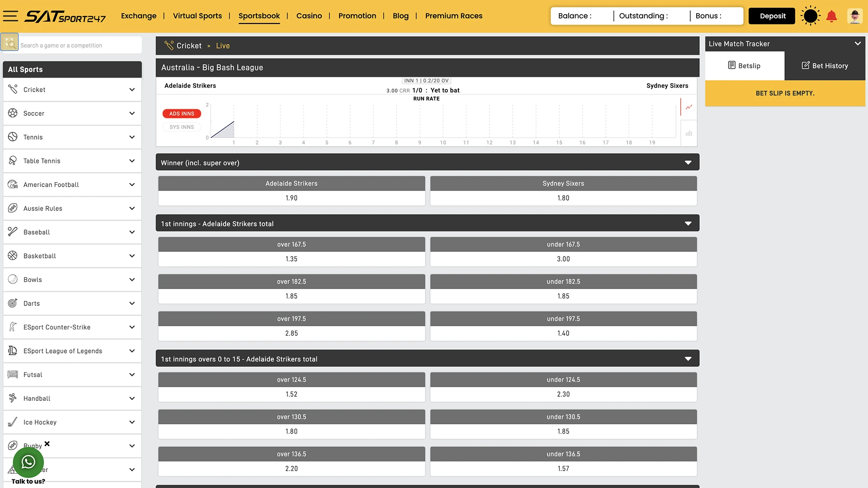Screen dimensions: 868x488
Task: Collapse 1st innings Adelaide Strikers total market
Action: pyautogui.click(x=688, y=224)
